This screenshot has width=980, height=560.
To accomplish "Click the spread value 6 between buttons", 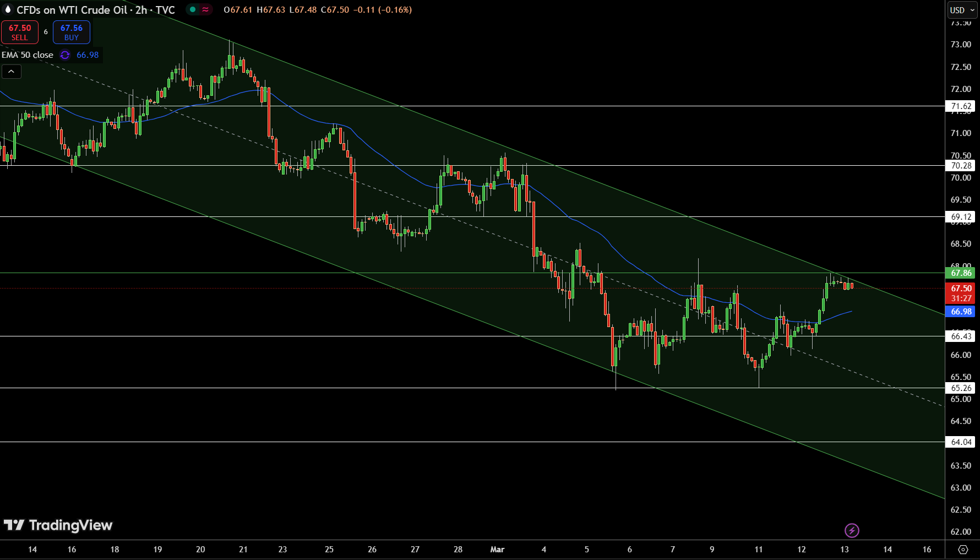I will [x=46, y=32].
